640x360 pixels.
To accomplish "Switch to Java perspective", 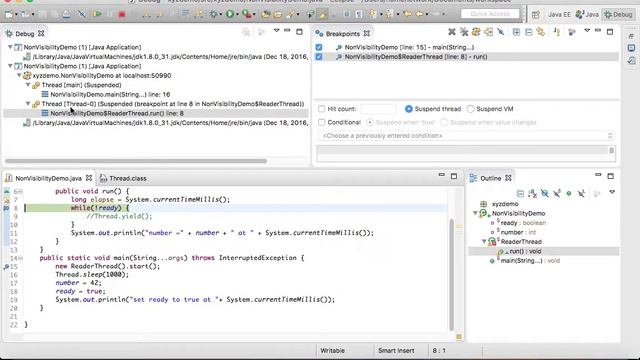I will coord(587,14).
